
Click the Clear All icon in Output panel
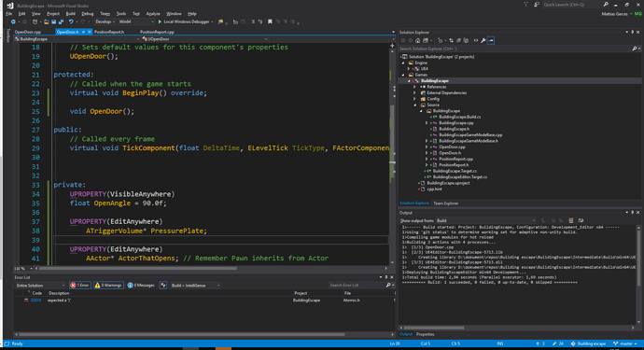(x=571, y=220)
